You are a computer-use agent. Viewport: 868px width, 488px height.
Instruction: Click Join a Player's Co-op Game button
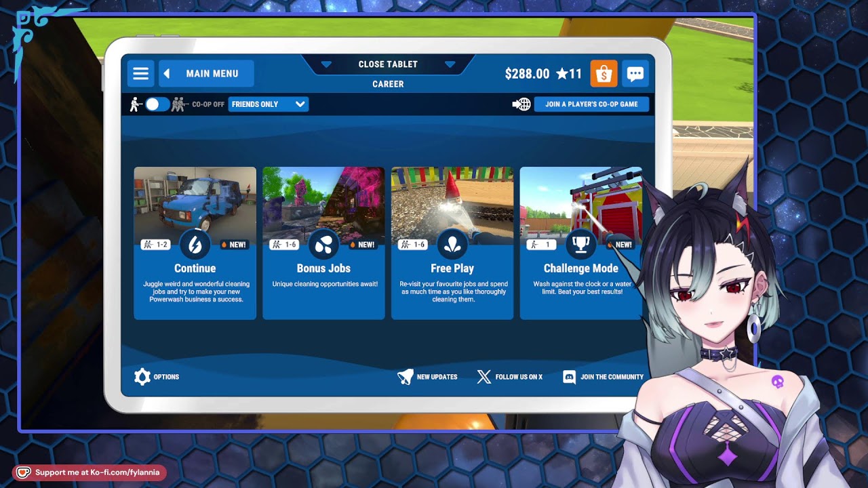[x=591, y=104]
